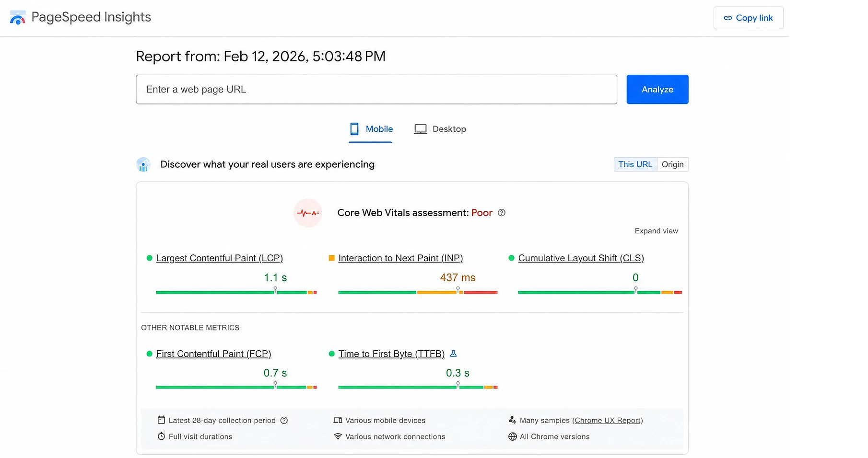Viewport: 868px width, 458px height.
Task: Switch to the Mobile tab
Action: click(x=371, y=129)
